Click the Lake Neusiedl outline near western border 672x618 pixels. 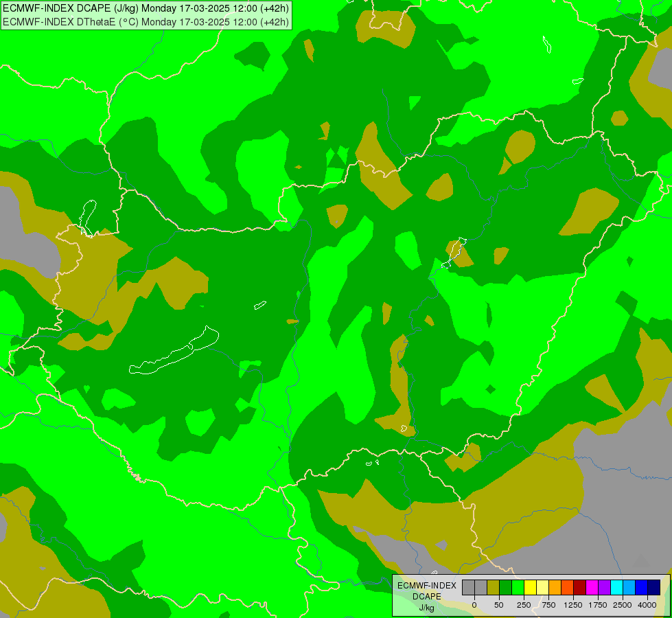pyautogui.click(x=88, y=218)
